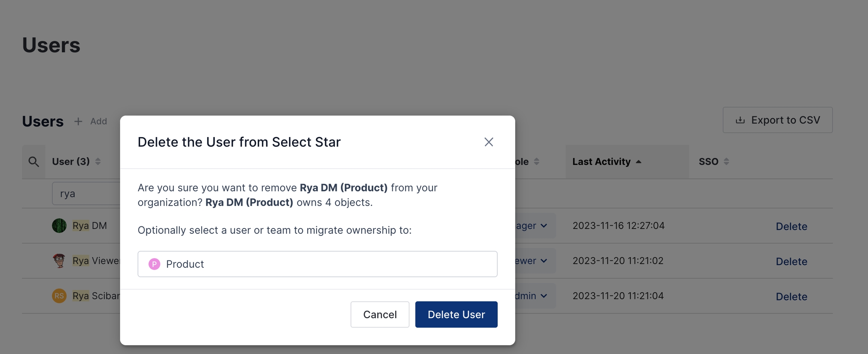Screen dimensions: 868x354
Task: Sort by the User column arrows
Action: 98,162
